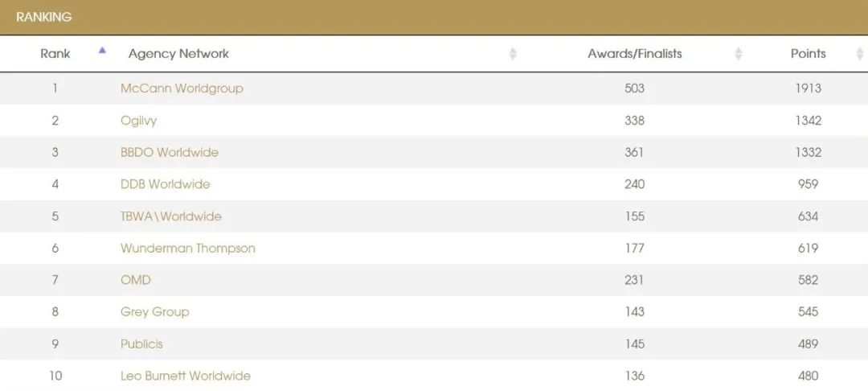Click Grey Group's awards count 143
The image size is (868, 391).
click(x=634, y=312)
